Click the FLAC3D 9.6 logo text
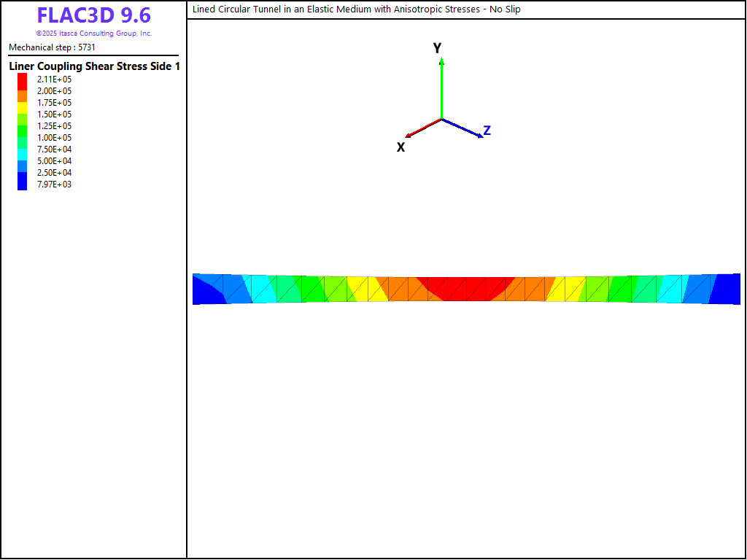The width and height of the screenshot is (747, 560). pyautogui.click(x=93, y=15)
